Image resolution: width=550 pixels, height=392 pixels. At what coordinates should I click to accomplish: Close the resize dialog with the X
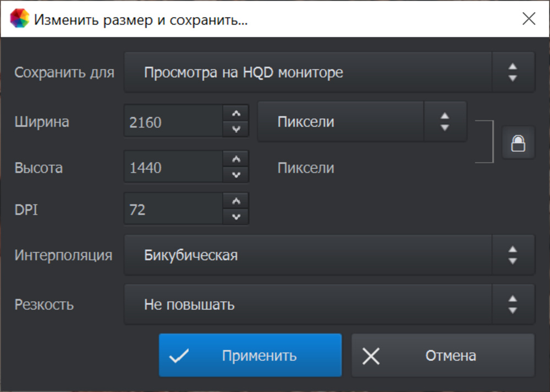[529, 18]
